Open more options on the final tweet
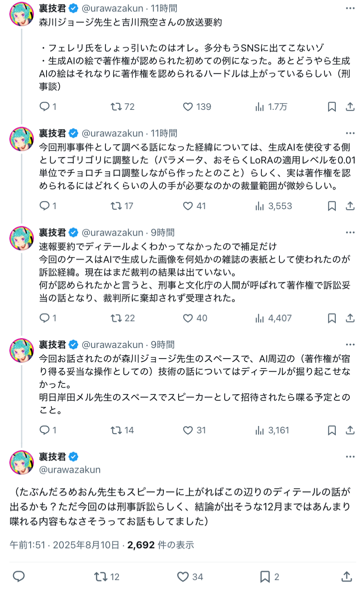Viewport: 364px width, 591px height. [350, 457]
